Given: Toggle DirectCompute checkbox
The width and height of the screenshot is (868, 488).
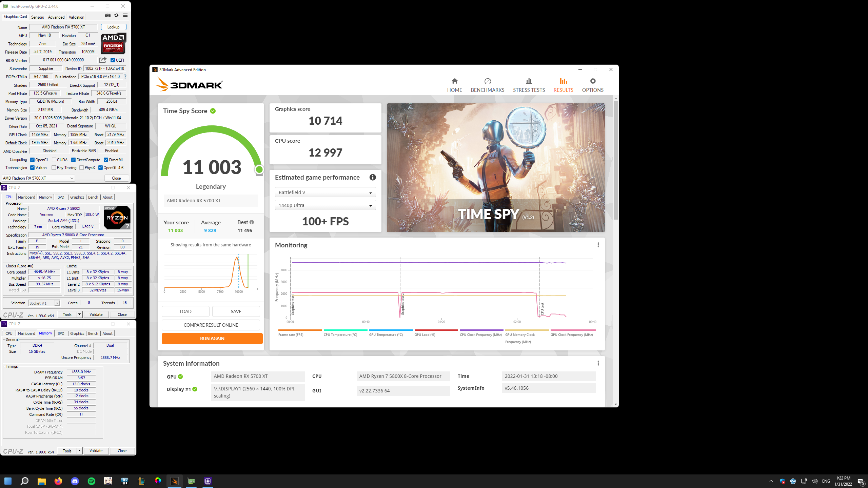Looking at the screenshot, I should click(x=73, y=160).
